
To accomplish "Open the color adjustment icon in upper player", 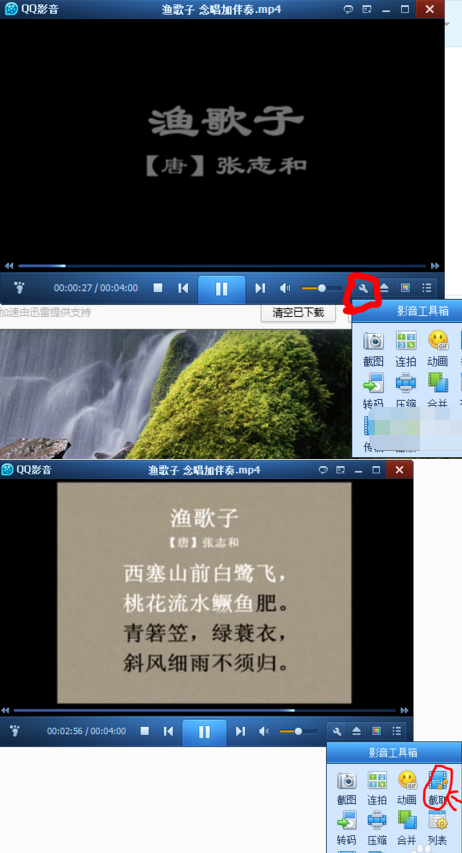I will (405, 288).
